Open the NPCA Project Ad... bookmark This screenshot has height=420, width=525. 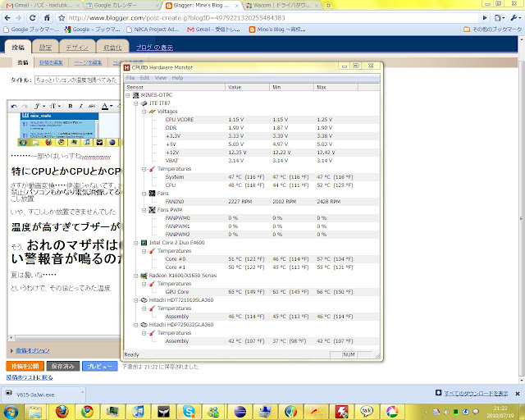coord(153,30)
